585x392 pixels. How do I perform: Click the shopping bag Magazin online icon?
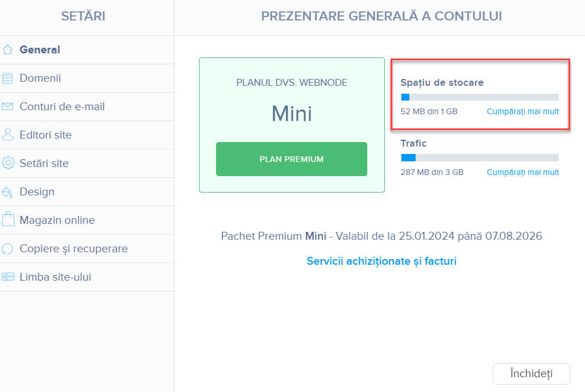pos(8,219)
